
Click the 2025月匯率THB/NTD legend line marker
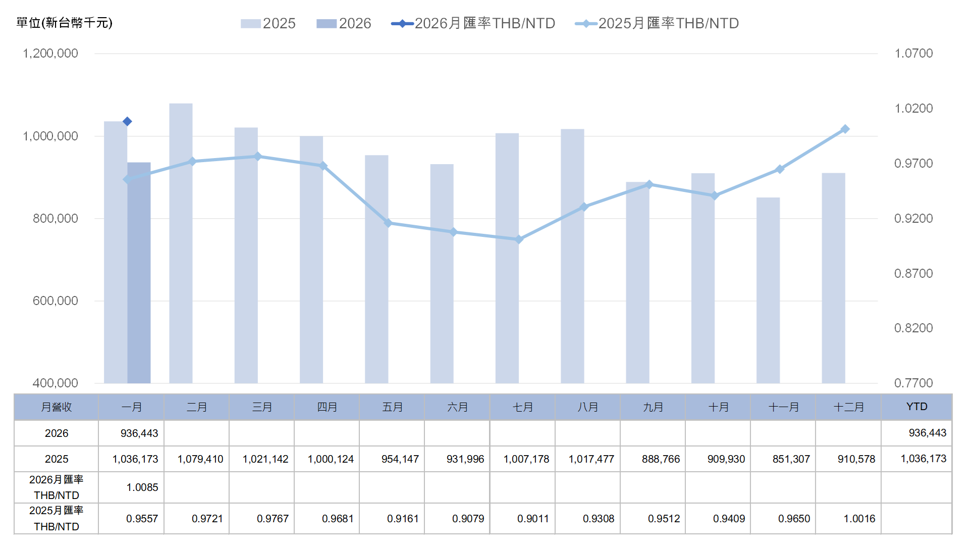(586, 24)
